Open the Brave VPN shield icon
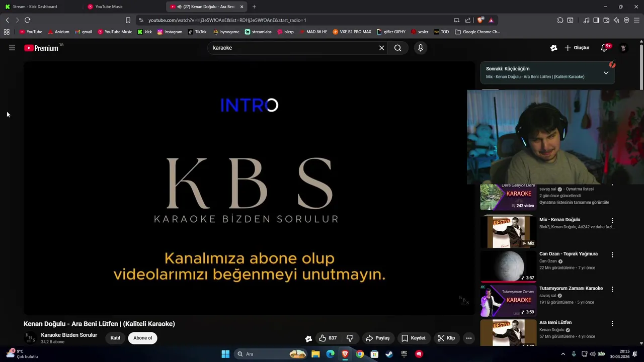Viewport: 644px width, 362px height. [x=626, y=20]
